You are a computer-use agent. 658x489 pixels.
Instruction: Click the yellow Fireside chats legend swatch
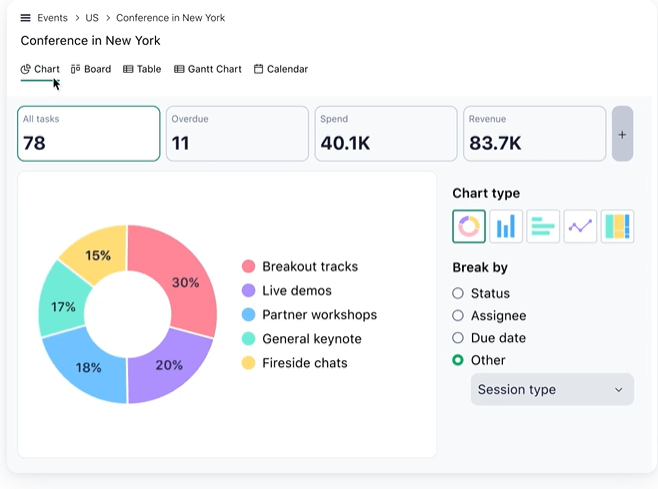tap(248, 363)
